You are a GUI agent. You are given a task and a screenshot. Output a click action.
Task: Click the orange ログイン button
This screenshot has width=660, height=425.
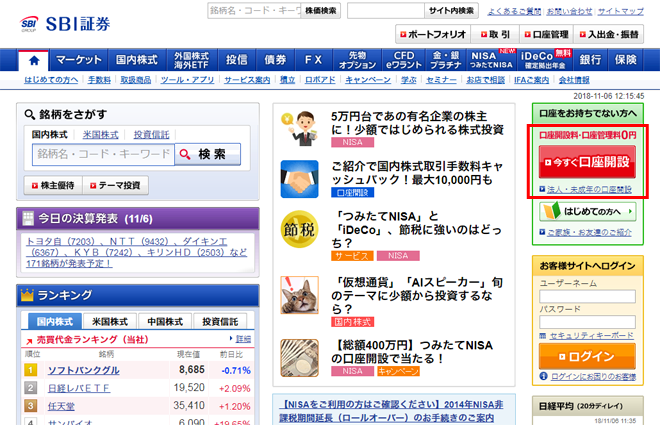click(x=587, y=356)
